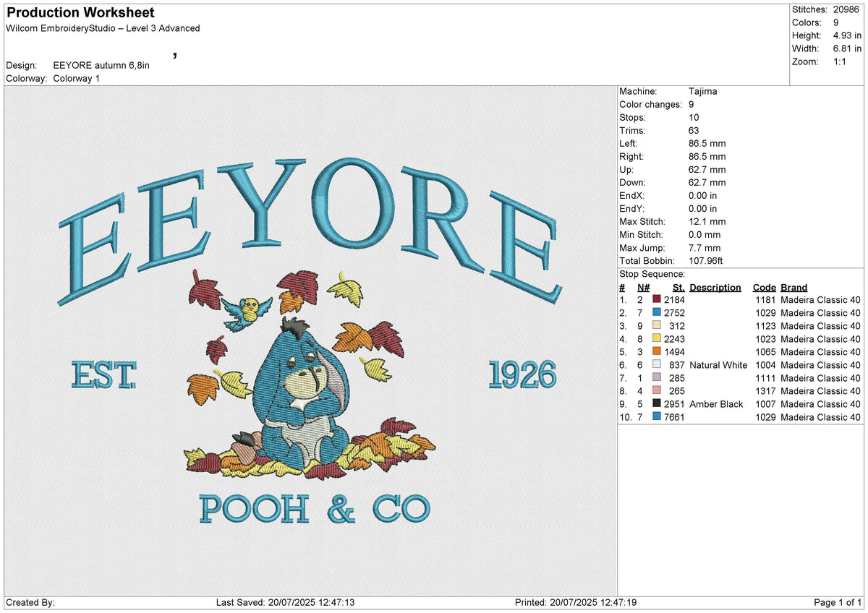Click the 'Amber Black' description
The image size is (868, 613).
[716, 404]
